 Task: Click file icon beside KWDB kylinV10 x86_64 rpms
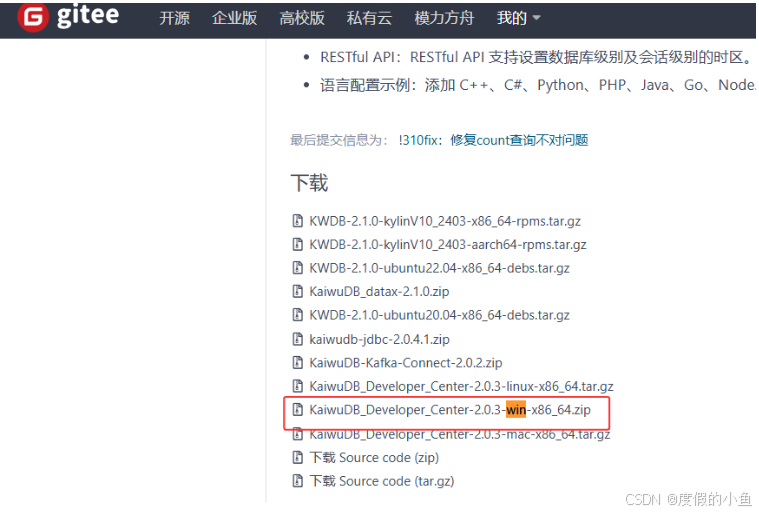click(x=297, y=221)
